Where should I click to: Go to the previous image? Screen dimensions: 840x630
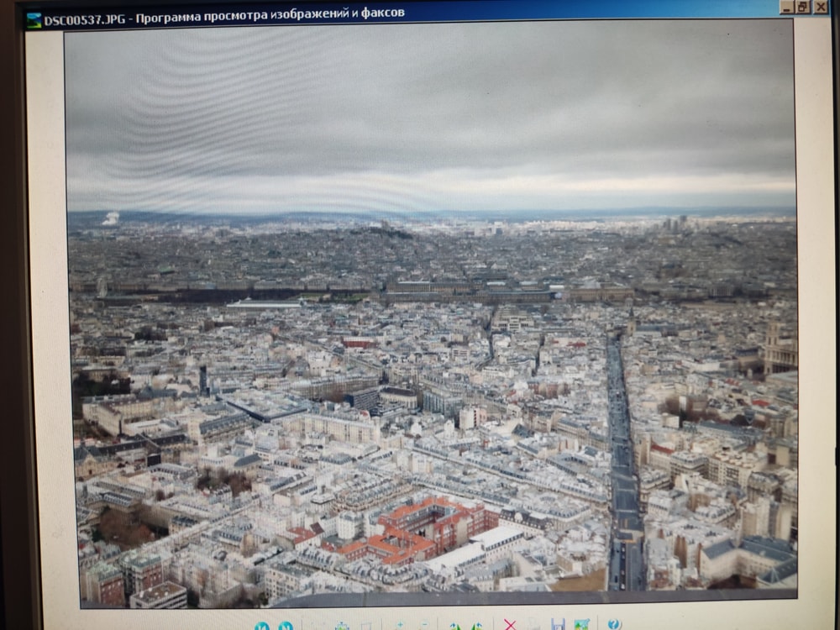(x=262, y=626)
